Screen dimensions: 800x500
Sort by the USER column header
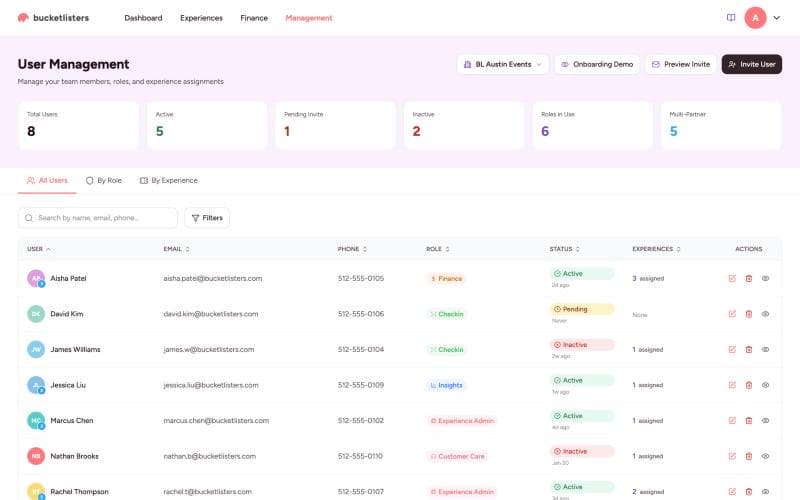pyautogui.click(x=39, y=249)
